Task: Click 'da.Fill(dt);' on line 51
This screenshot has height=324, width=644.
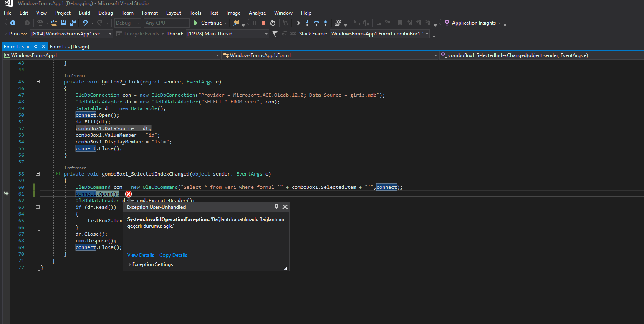Action: coord(93,122)
